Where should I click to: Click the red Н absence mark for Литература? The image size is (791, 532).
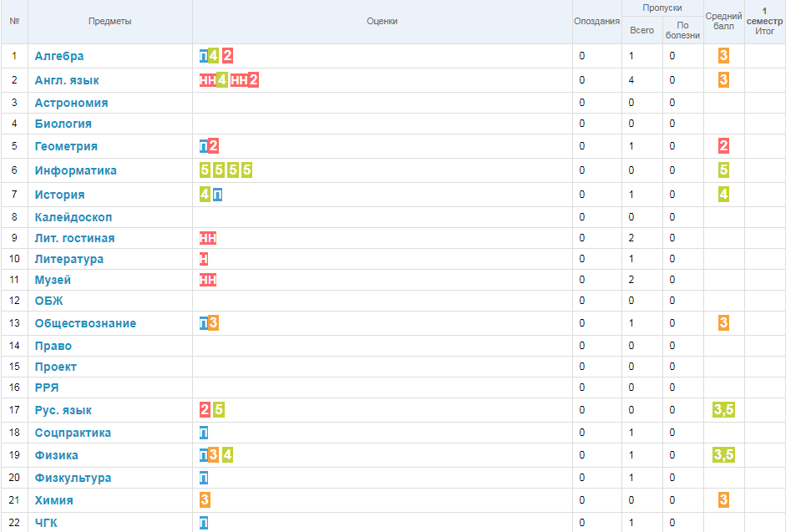point(204,259)
